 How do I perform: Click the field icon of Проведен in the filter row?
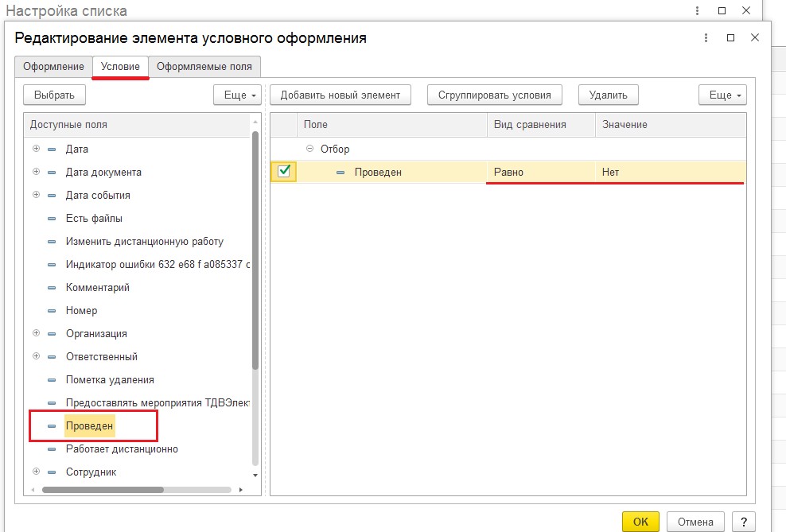coord(340,172)
